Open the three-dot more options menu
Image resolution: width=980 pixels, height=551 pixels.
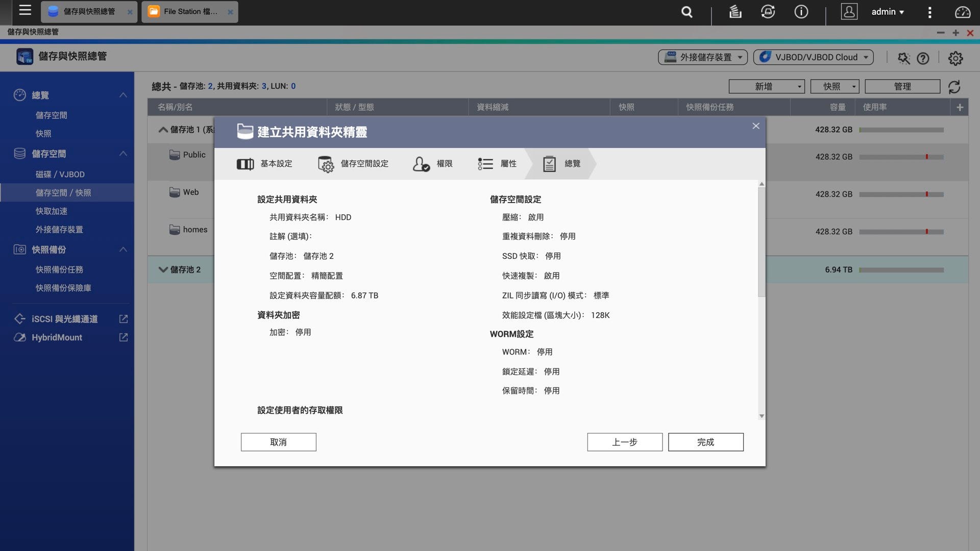[x=929, y=12]
